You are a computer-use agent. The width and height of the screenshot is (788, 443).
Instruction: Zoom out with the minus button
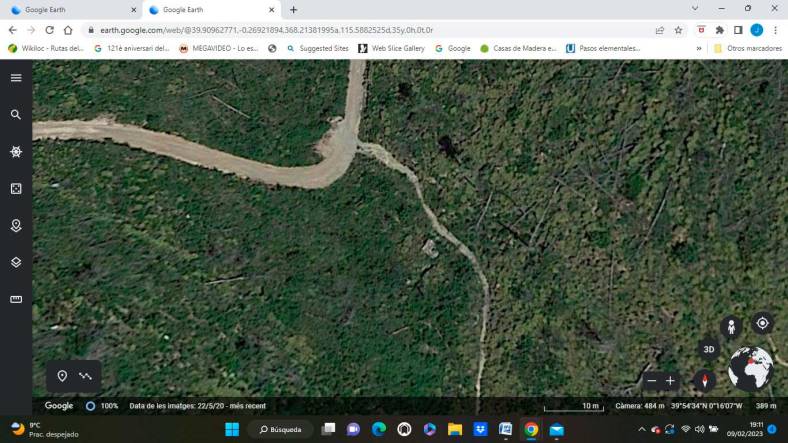click(x=652, y=381)
